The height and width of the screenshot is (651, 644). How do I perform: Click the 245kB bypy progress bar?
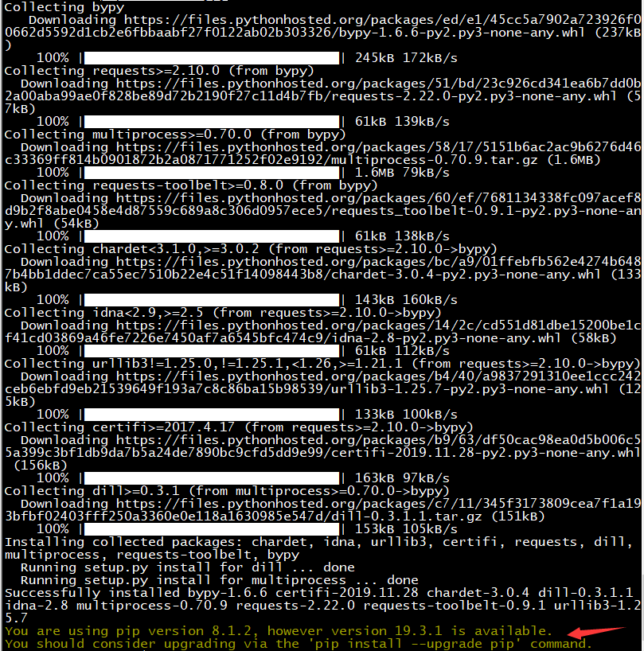click(x=212, y=58)
